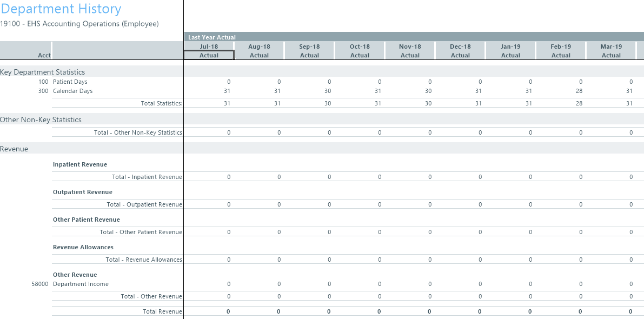644x319 pixels.
Task: Select the Acct column header
Action: [44, 56]
